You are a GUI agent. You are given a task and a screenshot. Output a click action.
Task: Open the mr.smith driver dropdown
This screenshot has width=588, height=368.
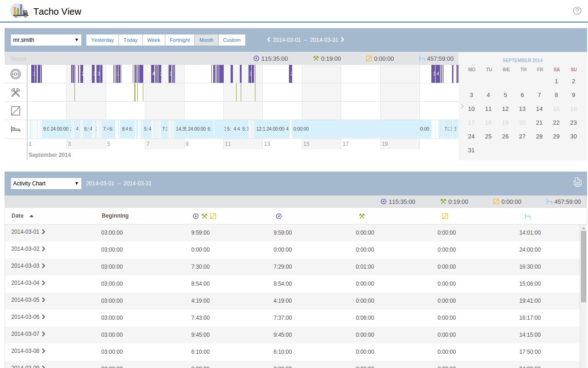click(45, 40)
